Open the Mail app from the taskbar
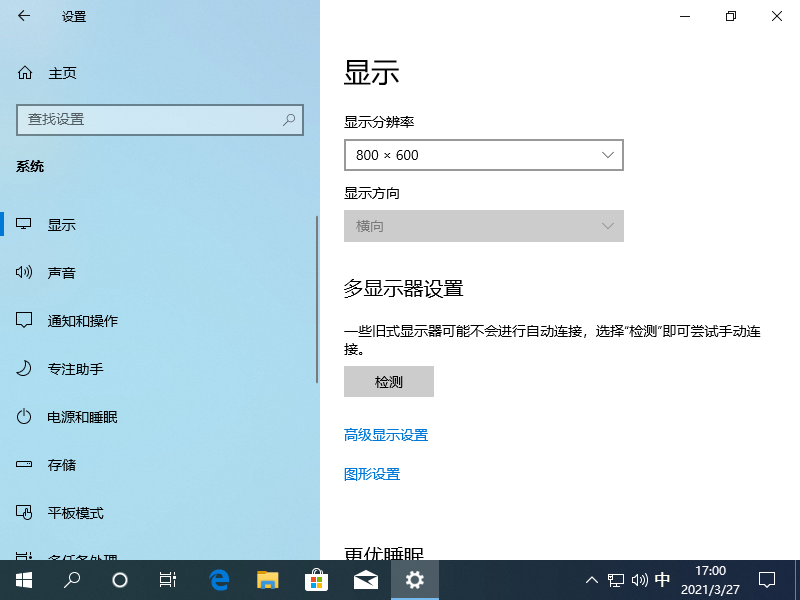This screenshot has height=600, width=800. 365,579
